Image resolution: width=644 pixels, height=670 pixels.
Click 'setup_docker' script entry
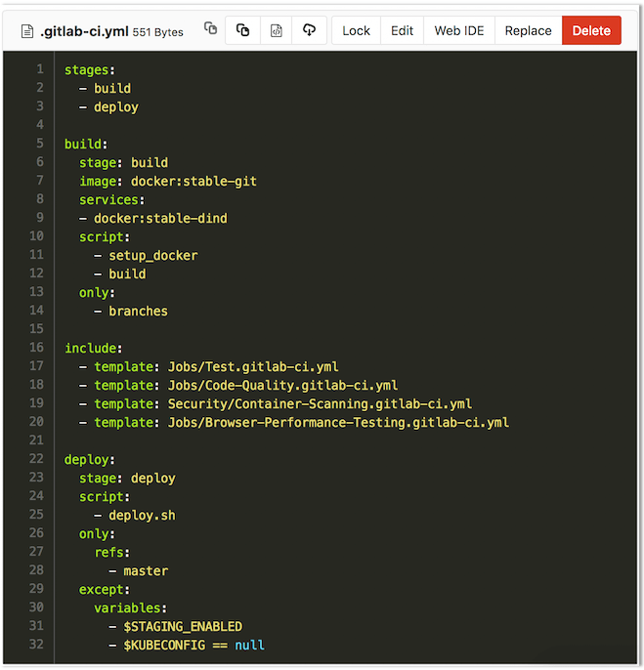pos(153,256)
